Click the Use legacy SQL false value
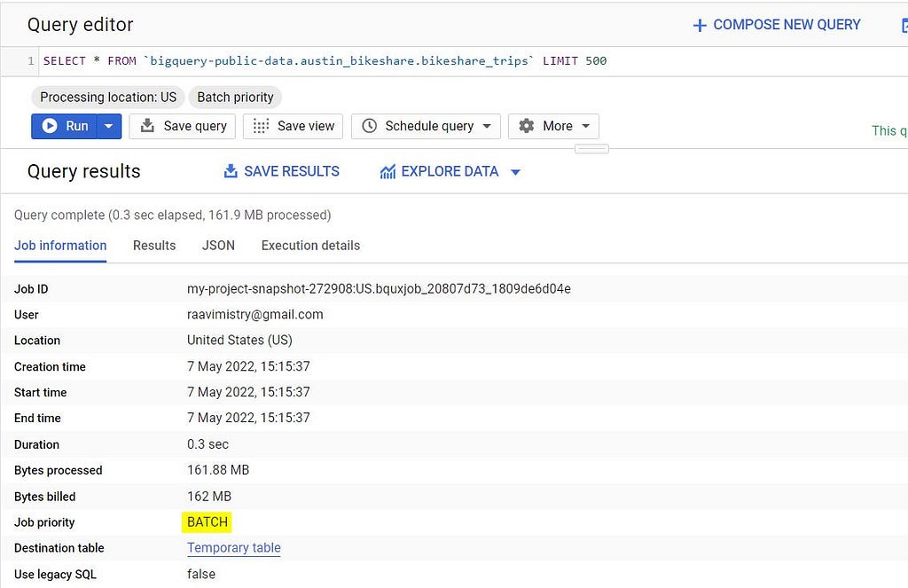908x588 pixels. click(201, 574)
